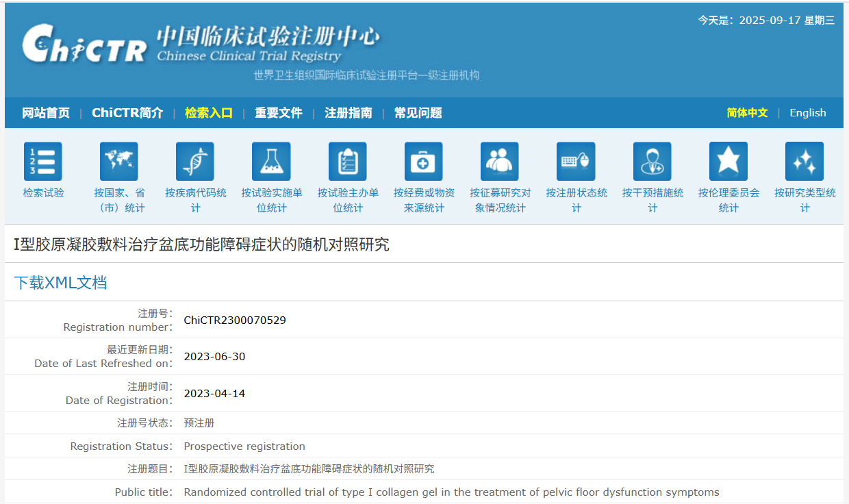Click the 下载XML文档 download link
Image resolution: width=849 pixels, height=504 pixels.
[61, 283]
